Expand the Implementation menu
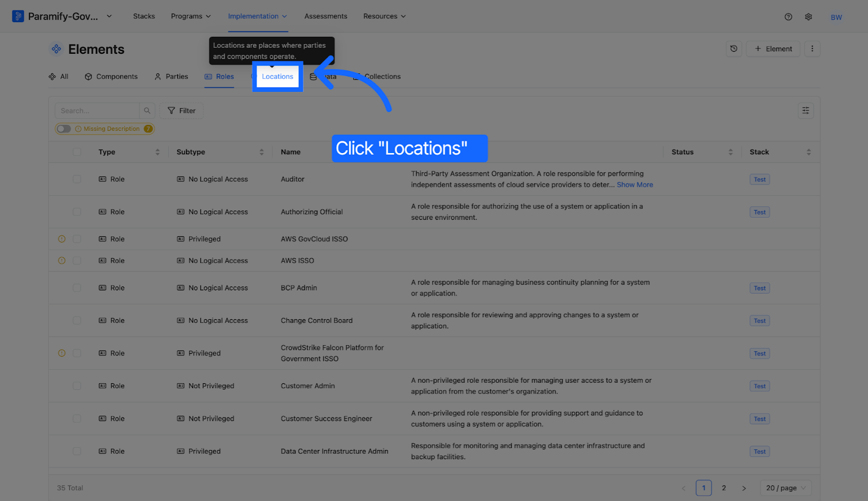This screenshot has width=868, height=501. pos(258,16)
